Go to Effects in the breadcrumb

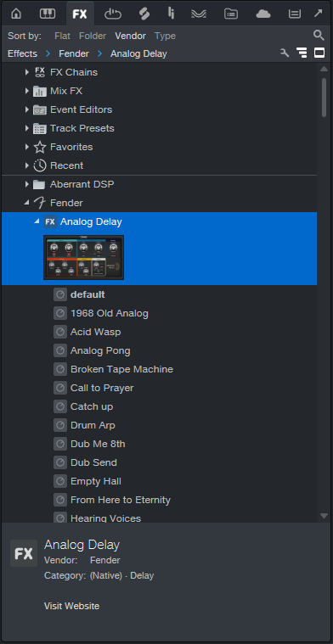(22, 53)
